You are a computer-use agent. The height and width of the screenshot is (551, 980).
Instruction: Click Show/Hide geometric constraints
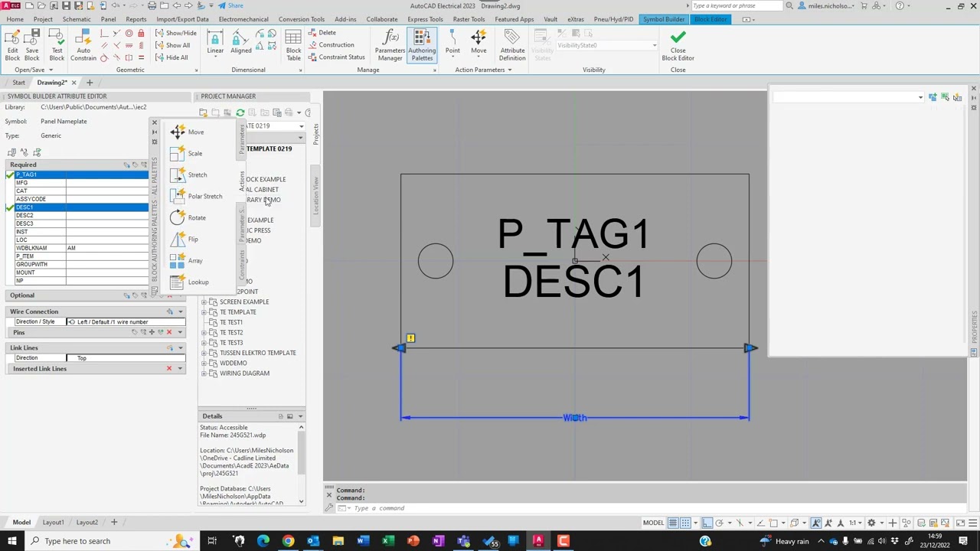pos(175,33)
